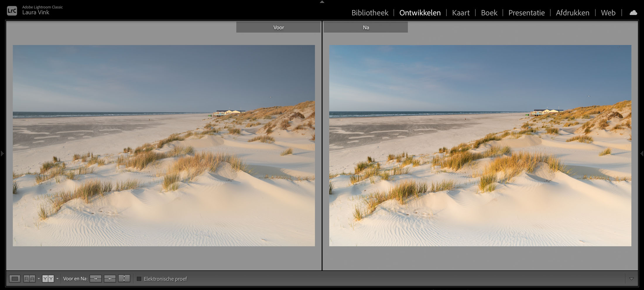Open dropdown arrow next to RA view
The image size is (644, 290).
(39, 279)
